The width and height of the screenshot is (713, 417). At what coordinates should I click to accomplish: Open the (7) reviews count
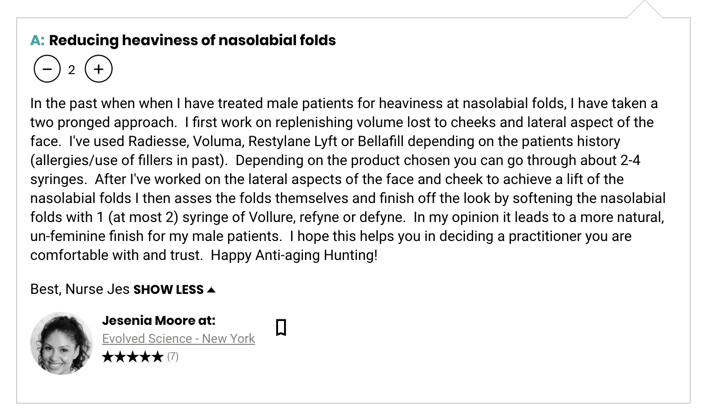pos(173,357)
